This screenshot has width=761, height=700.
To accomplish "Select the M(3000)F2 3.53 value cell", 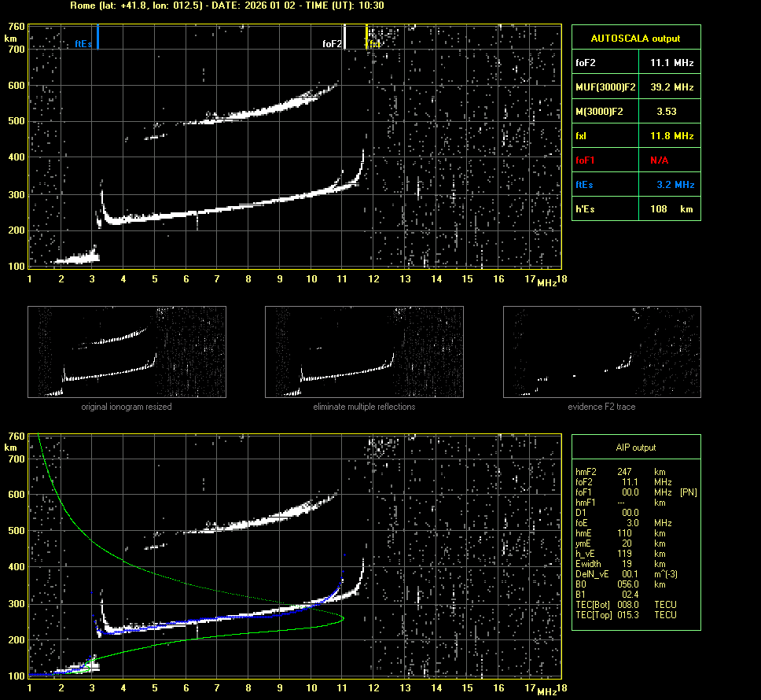I will click(x=668, y=112).
